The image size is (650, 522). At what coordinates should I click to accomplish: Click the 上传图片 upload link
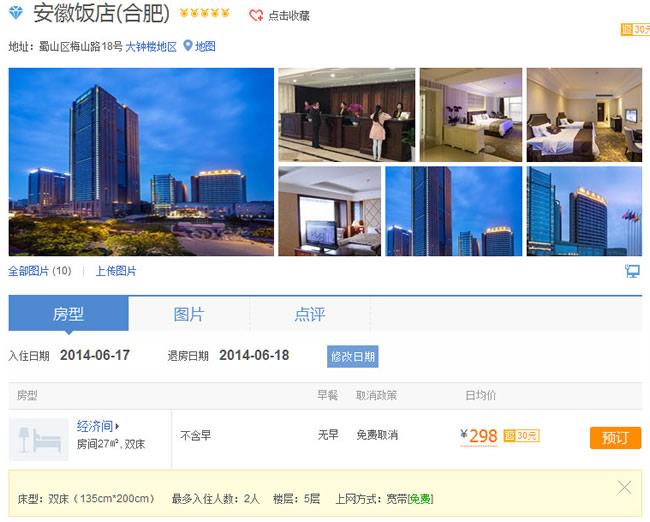116,271
